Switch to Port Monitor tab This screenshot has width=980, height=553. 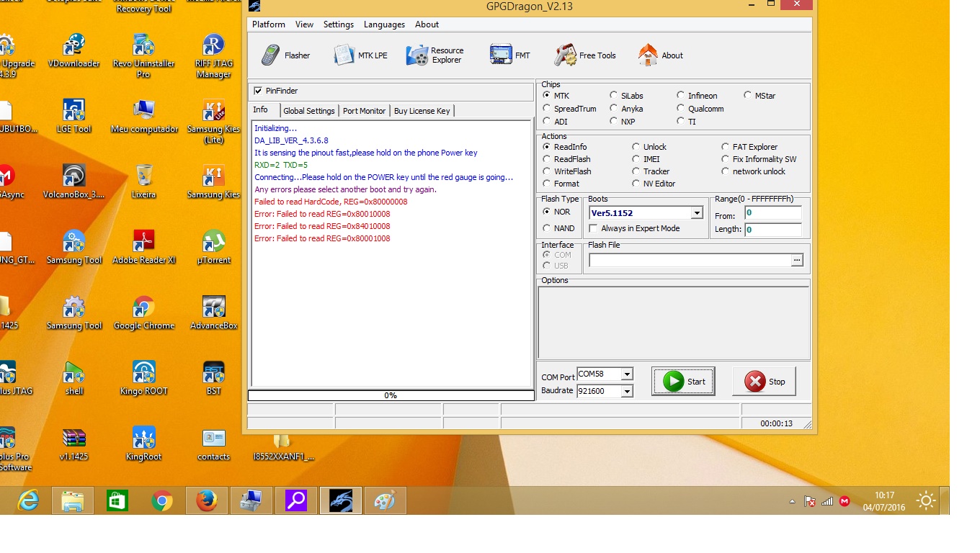(364, 111)
